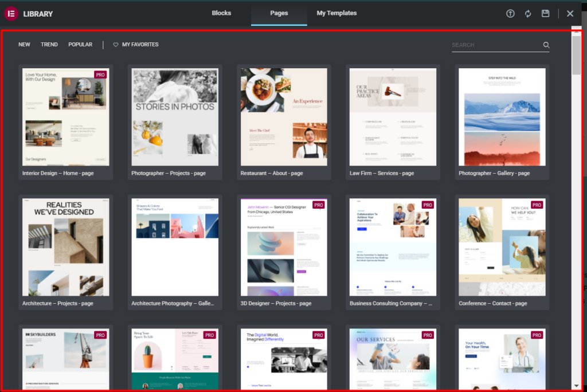Click "Architecture – Projects - page" title
Image resolution: width=587 pixels, height=392 pixels.
tap(58, 303)
